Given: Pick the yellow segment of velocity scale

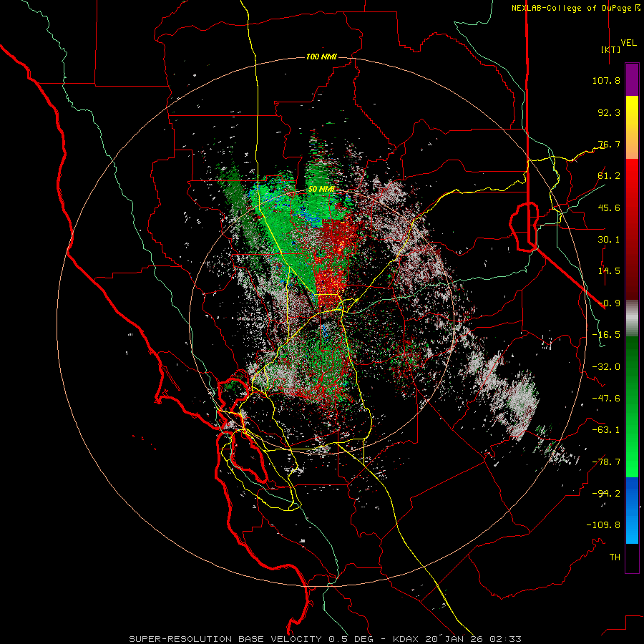Looking at the screenshot, I should (632, 112).
